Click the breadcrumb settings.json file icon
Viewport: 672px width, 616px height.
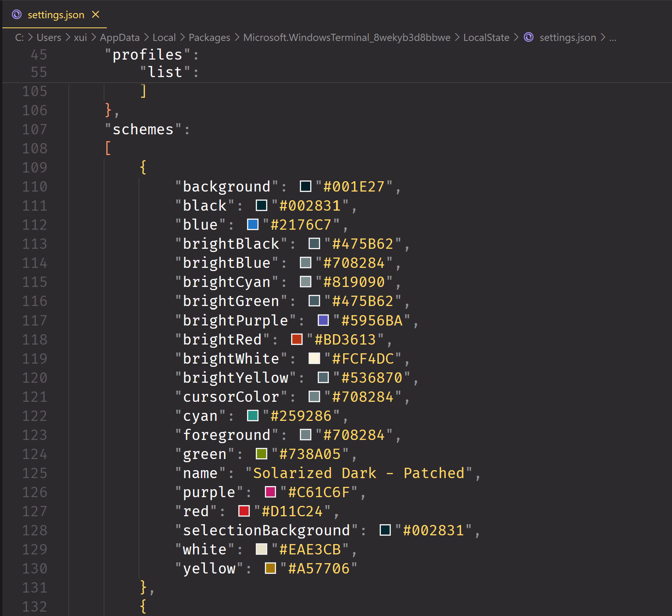(529, 37)
